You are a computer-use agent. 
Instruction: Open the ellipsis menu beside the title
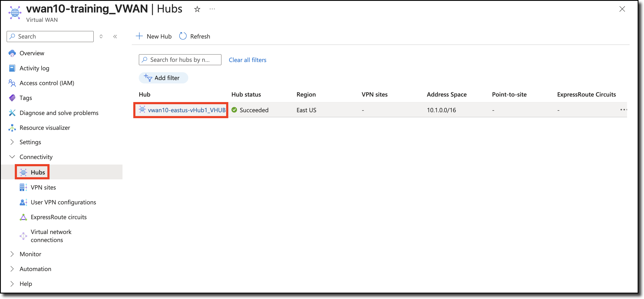pyautogui.click(x=212, y=9)
